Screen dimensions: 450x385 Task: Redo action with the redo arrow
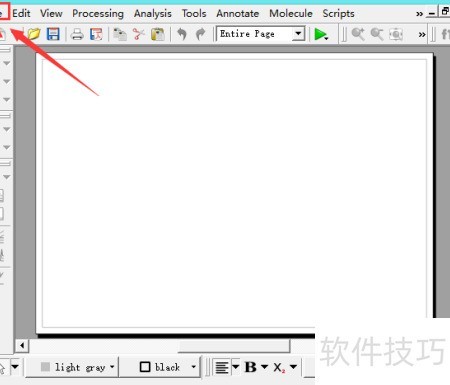(x=200, y=34)
